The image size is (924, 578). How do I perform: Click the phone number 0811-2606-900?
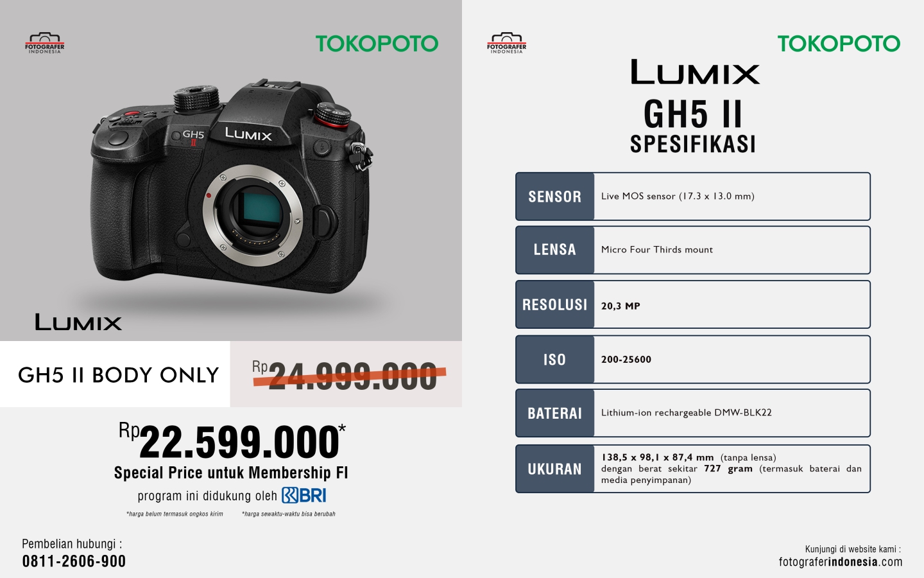(x=74, y=561)
